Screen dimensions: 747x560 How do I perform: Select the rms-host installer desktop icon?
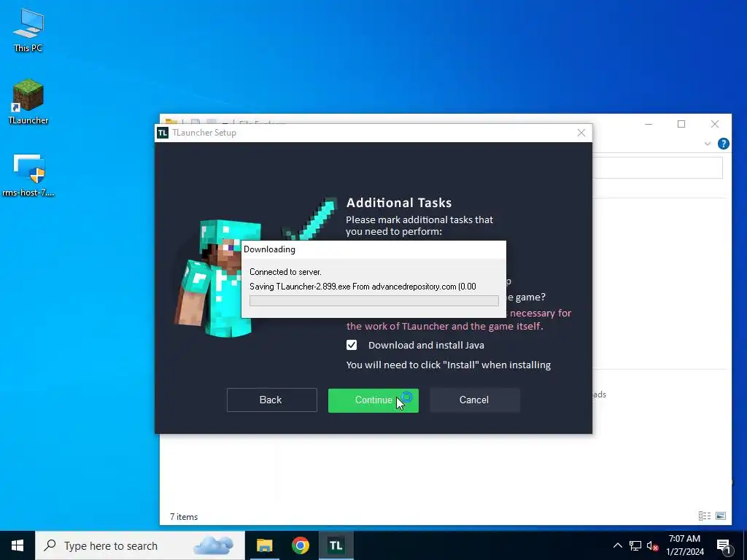pyautogui.click(x=28, y=175)
